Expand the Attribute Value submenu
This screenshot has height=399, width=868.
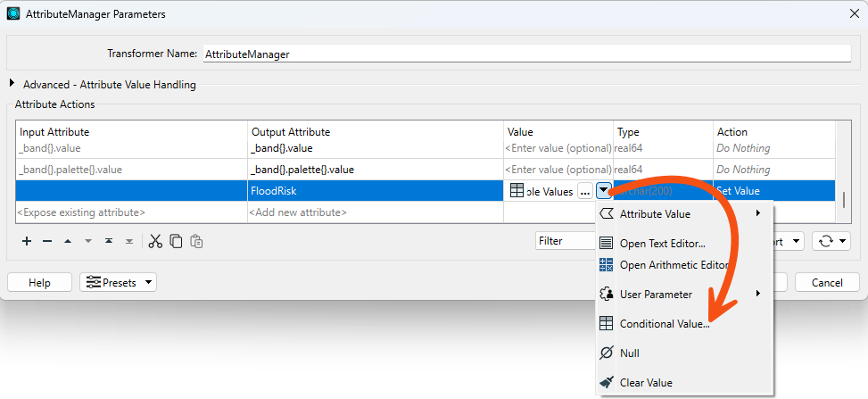(684, 214)
